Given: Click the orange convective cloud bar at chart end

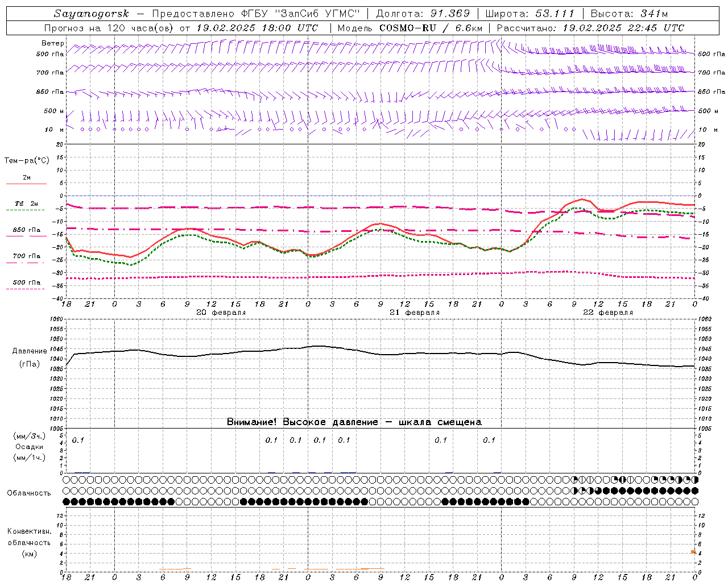Looking at the screenshot, I should (693, 551).
